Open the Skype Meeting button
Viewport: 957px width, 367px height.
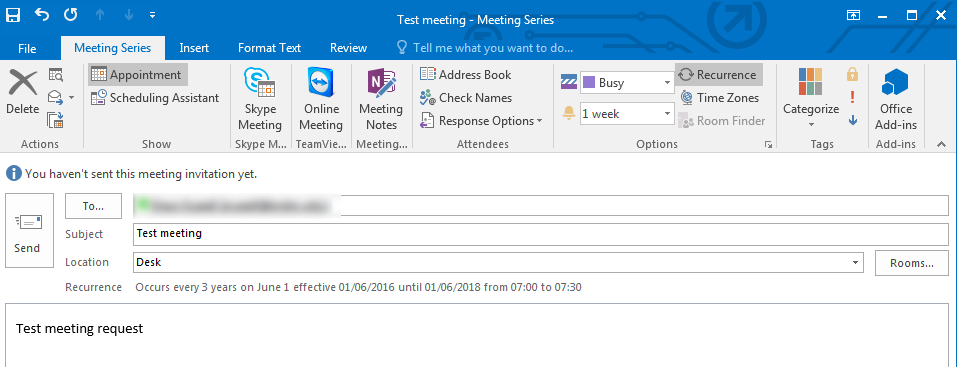point(260,100)
